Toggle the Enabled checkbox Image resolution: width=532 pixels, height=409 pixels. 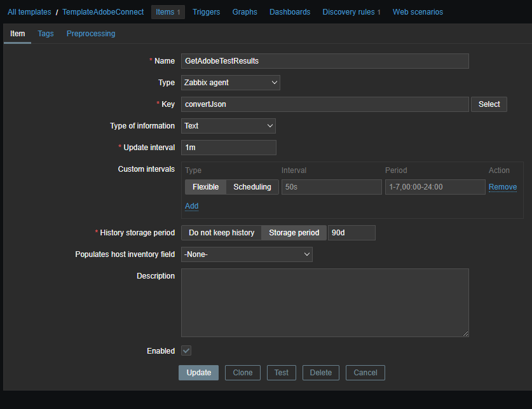(186, 350)
